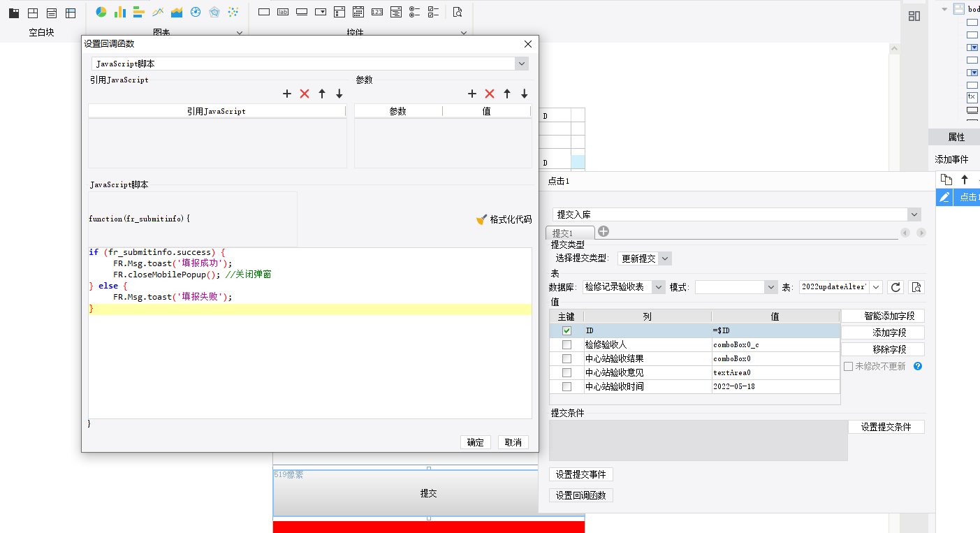
Task: Insert the solid black blank block layout
Action: (14, 13)
